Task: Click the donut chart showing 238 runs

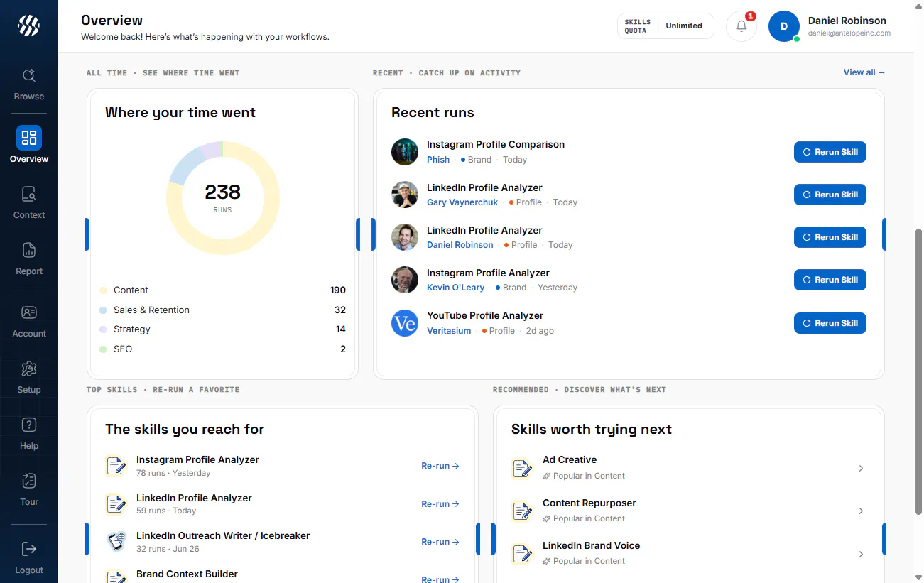Action: (223, 198)
